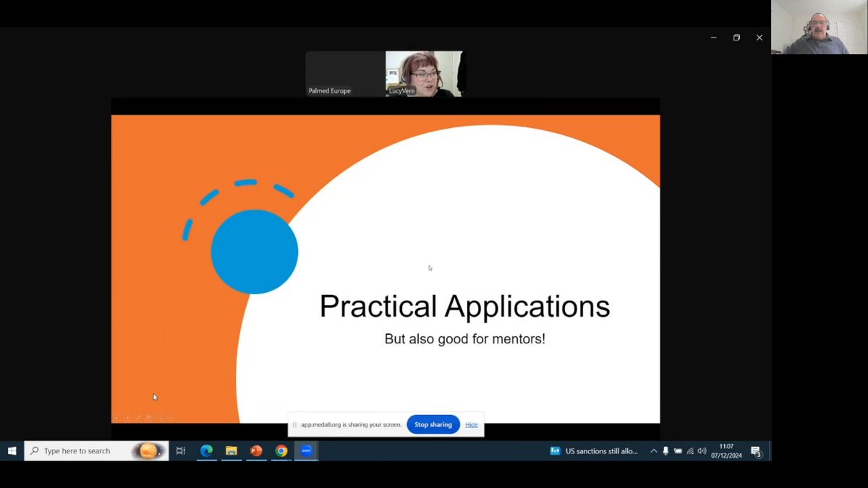Click the Hide link on the sharing bar

click(472, 425)
